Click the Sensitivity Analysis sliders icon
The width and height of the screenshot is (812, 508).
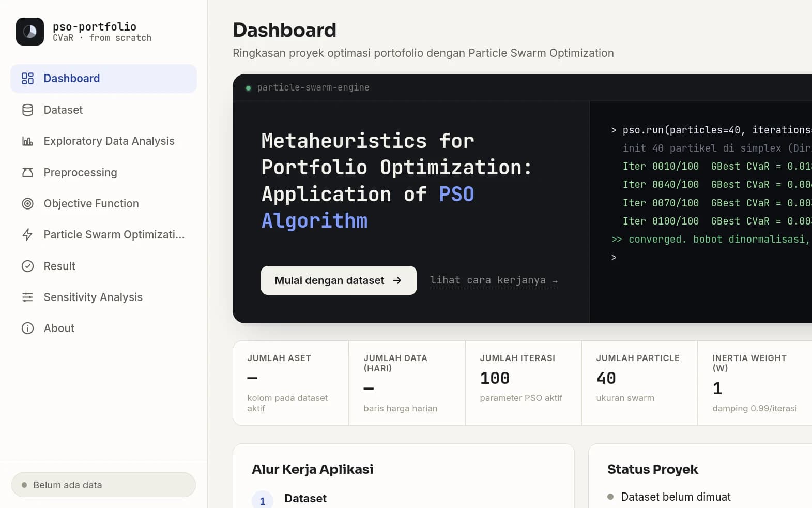pos(27,297)
